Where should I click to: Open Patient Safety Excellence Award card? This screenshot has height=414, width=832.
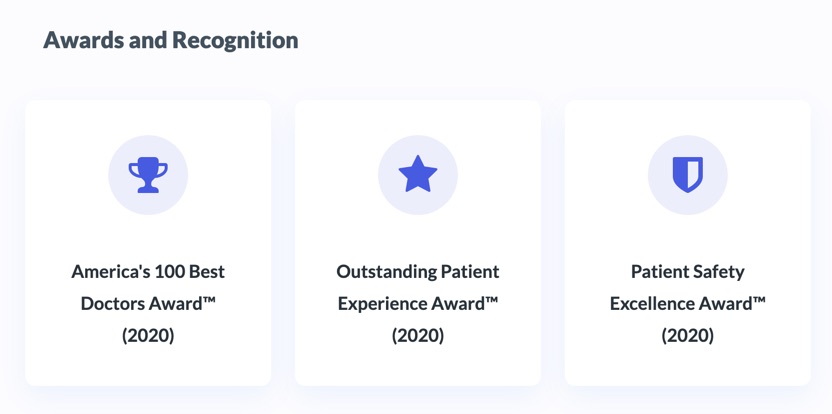coord(688,243)
